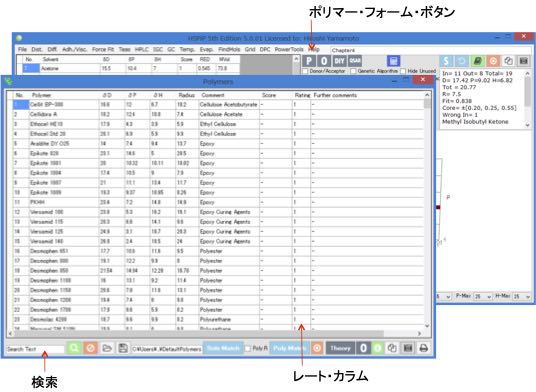Click the Theory button
Image resolution: width=536 pixels, height=392 pixels.
pos(340,348)
